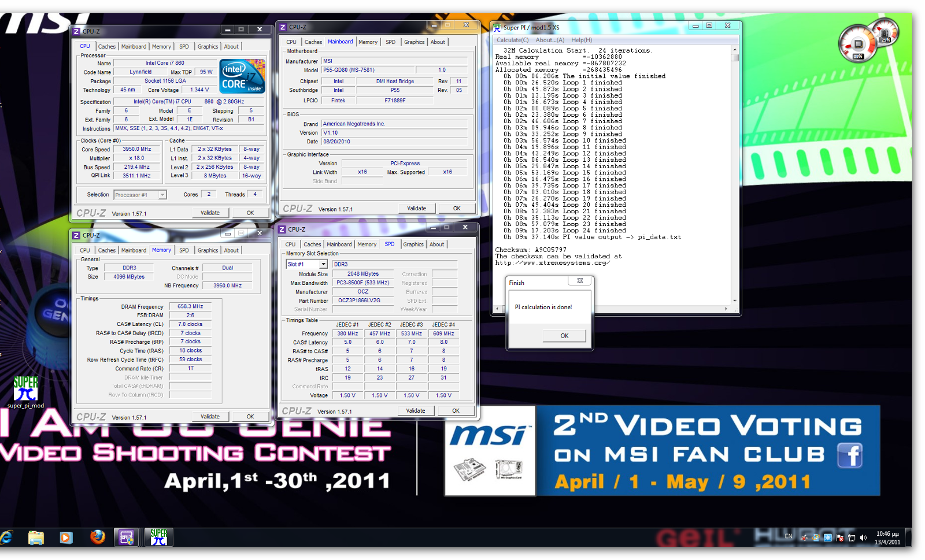The image size is (925, 560).
Task: Launch Windows Media Player from taskbar
Action: point(66,537)
